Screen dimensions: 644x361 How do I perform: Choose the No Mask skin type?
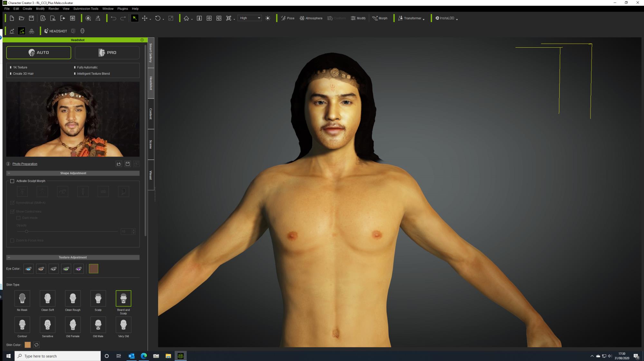click(x=22, y=298)
